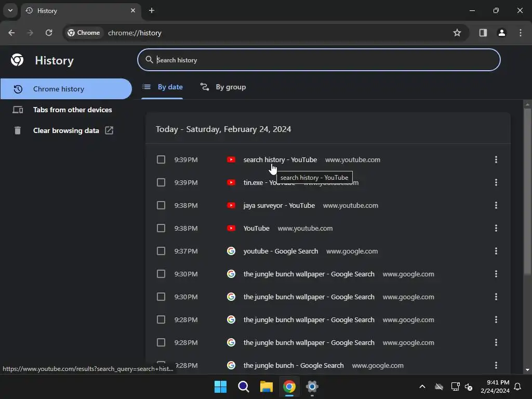This screenshot has height=399, width=532.
Task: Go back to the previous page
Action: (11, 33)
